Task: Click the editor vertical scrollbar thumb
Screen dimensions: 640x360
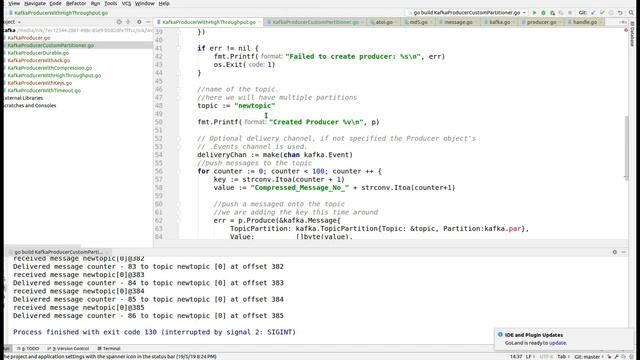Action: coord(626,147)
